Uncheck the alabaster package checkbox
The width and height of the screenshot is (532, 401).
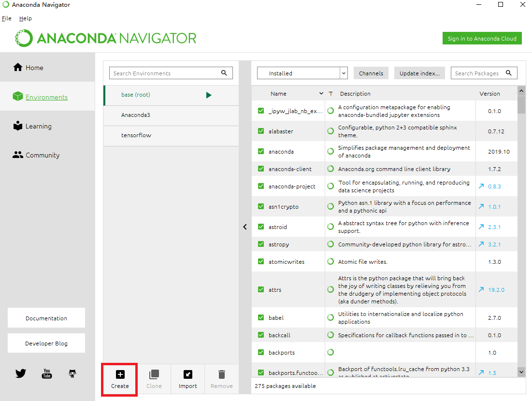coord(261,131)
